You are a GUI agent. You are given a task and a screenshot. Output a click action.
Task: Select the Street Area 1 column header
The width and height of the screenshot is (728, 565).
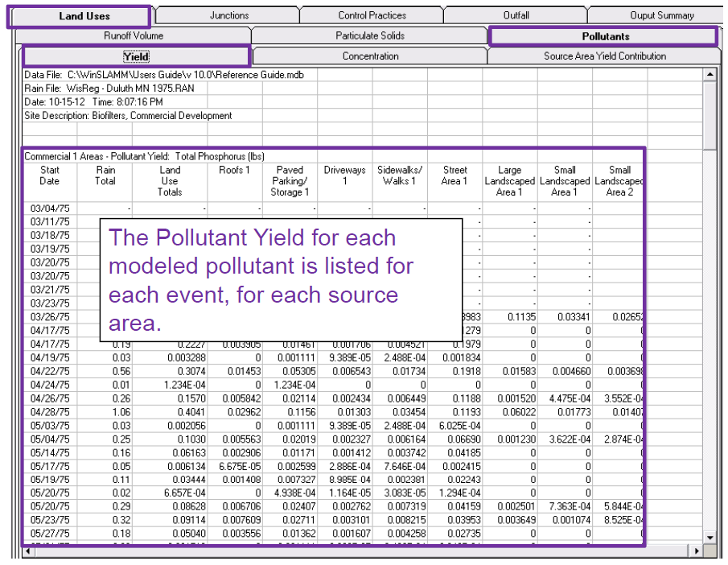(454, 175)
